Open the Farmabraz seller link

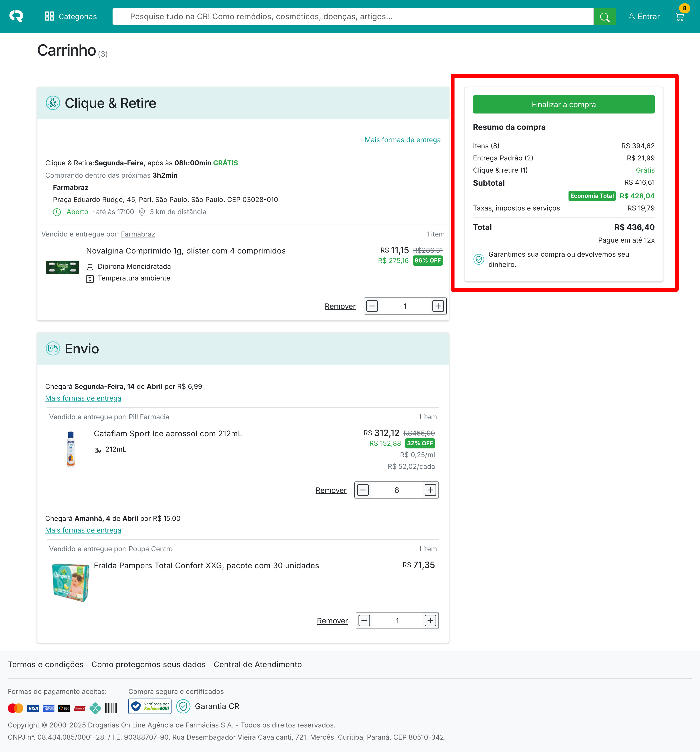138,234
